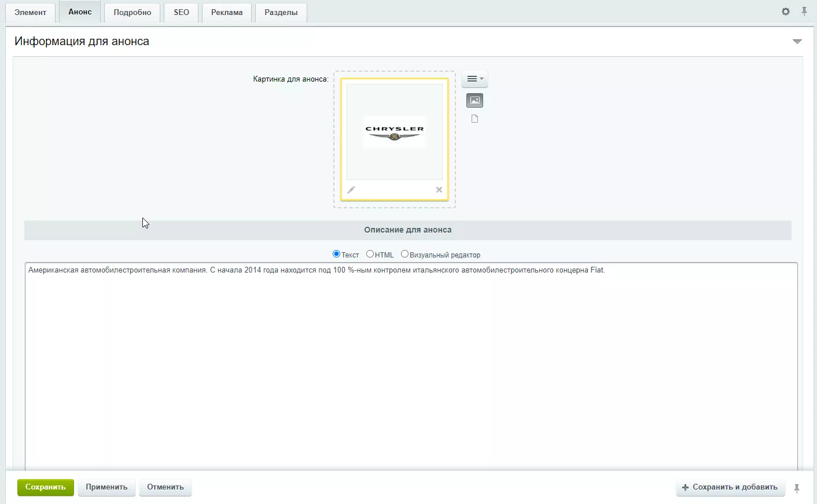
Task: Select file from site structure icon
Action: click(474, 119)
